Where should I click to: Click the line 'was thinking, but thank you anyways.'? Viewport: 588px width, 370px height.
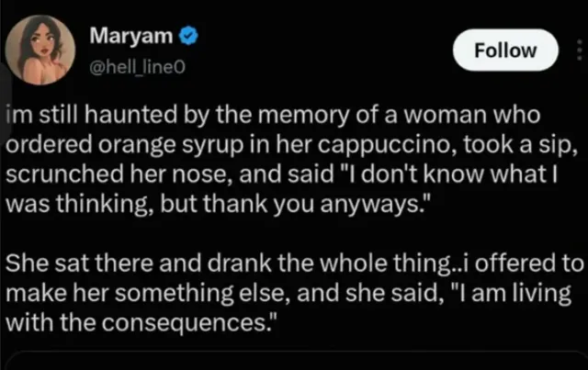coord(217,205)
